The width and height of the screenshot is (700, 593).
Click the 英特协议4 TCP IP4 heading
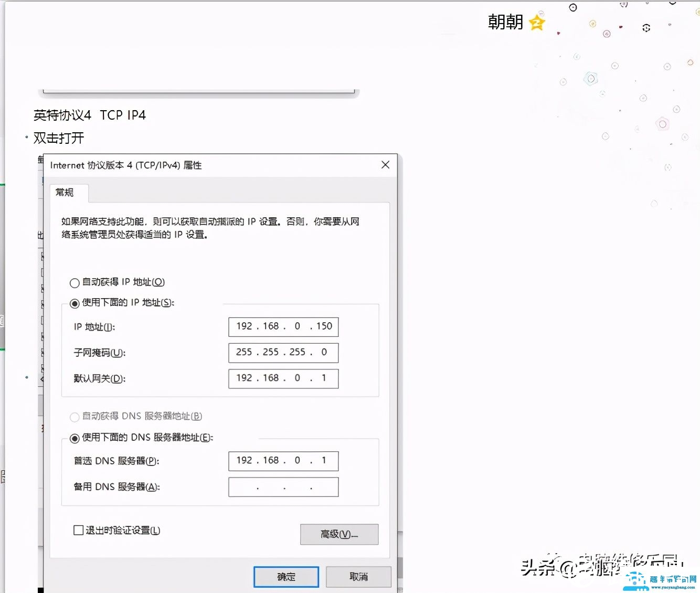coord(90,115)
